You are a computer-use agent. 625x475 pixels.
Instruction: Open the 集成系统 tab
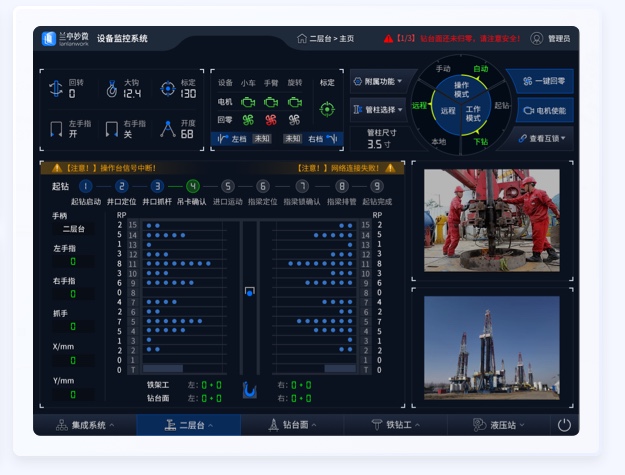(x=84, y=425)
